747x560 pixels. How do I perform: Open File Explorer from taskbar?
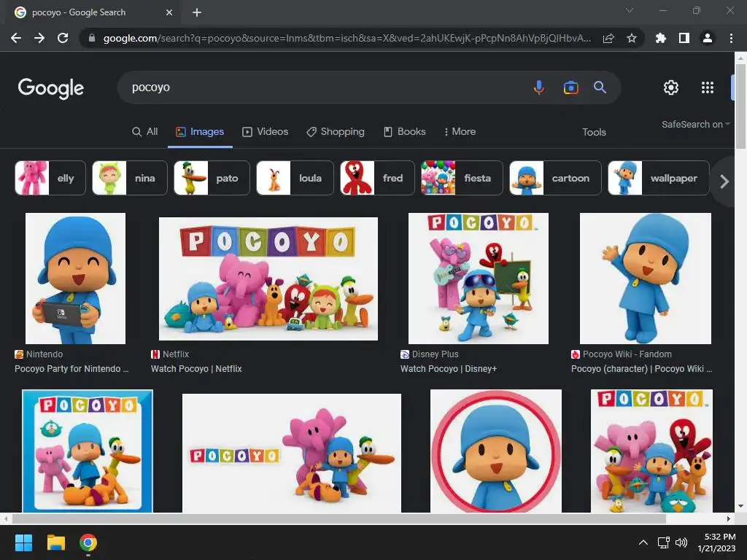click(55, 542)
